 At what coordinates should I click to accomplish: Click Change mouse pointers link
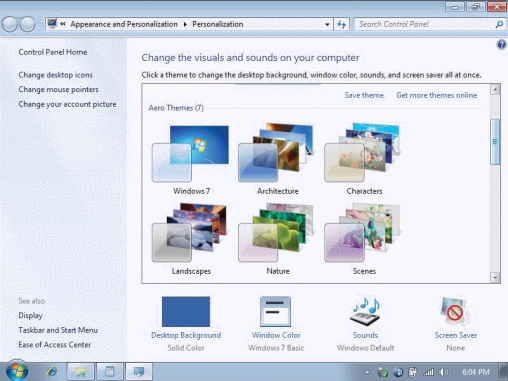coord(58,90)
